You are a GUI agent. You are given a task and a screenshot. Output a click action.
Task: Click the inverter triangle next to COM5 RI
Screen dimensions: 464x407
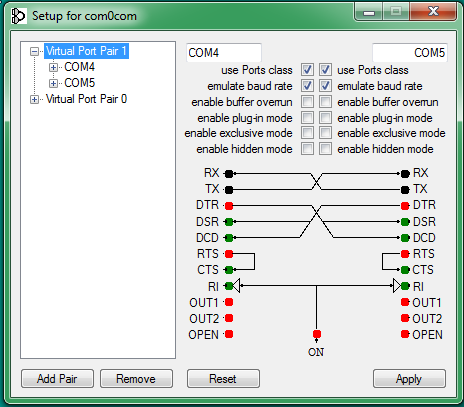(x=397, y=286)
